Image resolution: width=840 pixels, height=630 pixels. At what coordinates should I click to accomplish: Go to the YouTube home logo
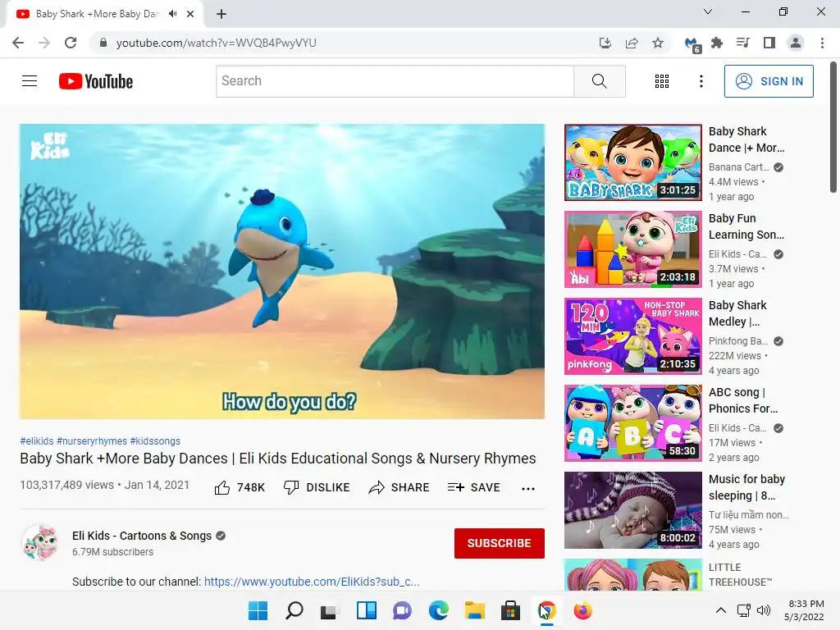96,81
